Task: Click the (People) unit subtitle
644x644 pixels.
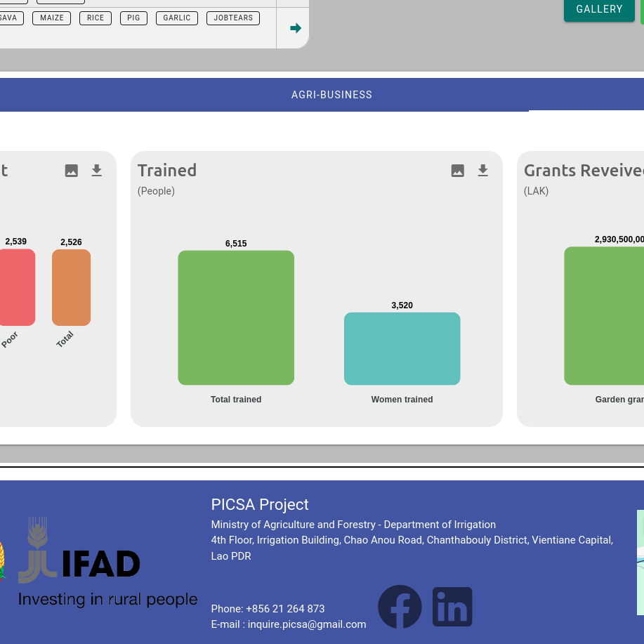Action: (156, 191)
